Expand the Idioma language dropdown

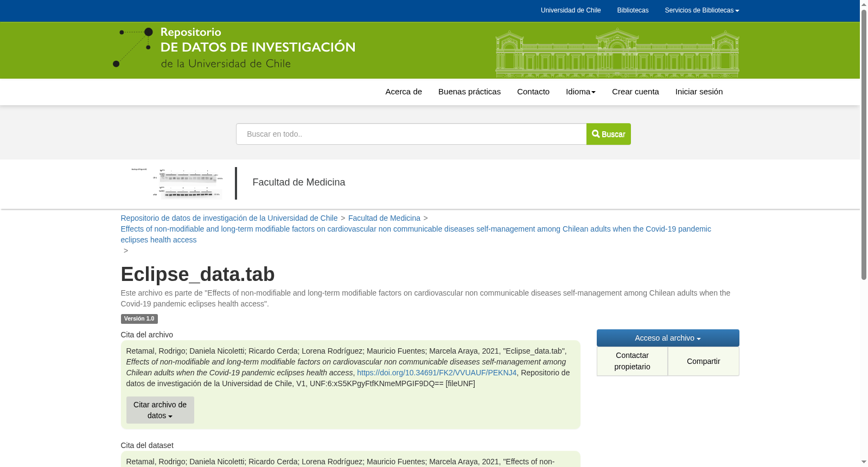tap(580, 92)
